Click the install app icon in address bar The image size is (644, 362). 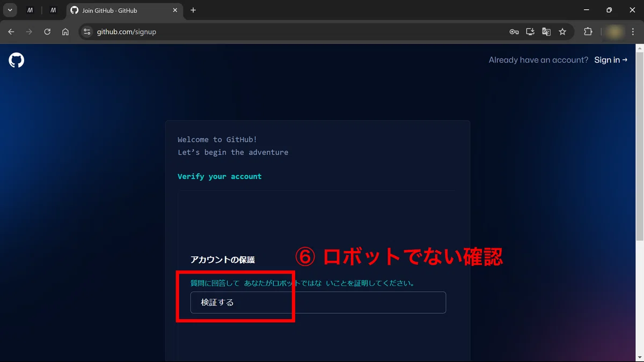tap(530, 32)
